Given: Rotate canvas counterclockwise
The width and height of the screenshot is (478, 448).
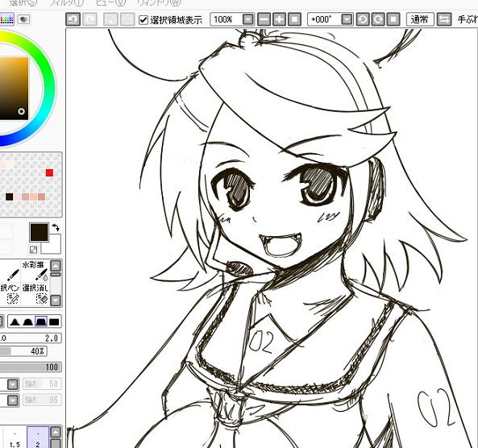Looking at the screenshot, I should click(x=363, y=19).
